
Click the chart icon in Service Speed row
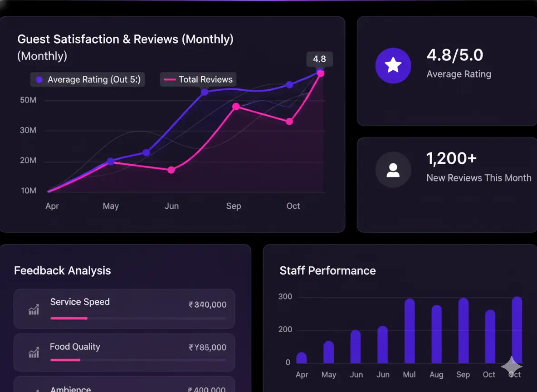[34, 309]
